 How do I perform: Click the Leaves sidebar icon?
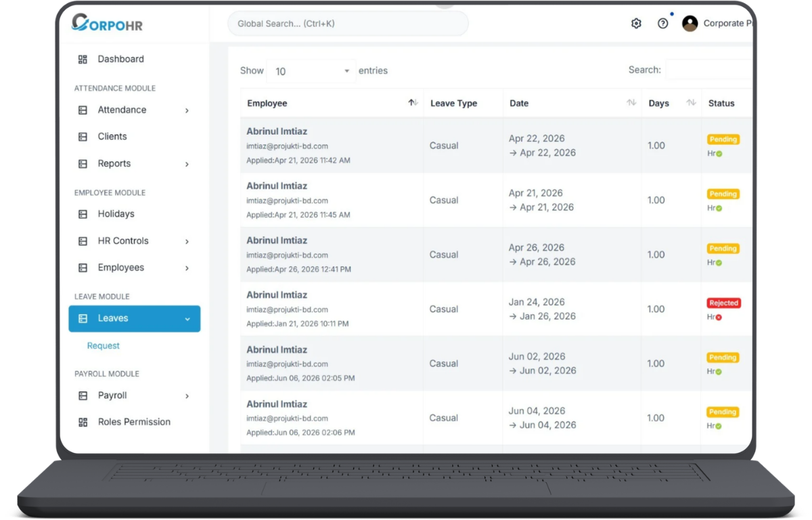point(83,319)
